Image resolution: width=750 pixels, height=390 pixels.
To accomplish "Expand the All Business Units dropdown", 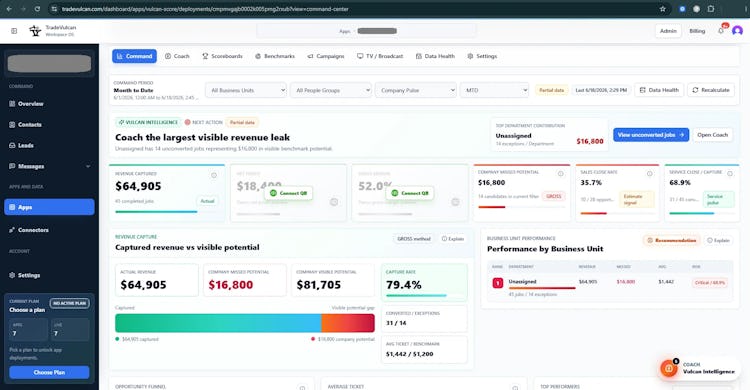I will tap(246, 90).
